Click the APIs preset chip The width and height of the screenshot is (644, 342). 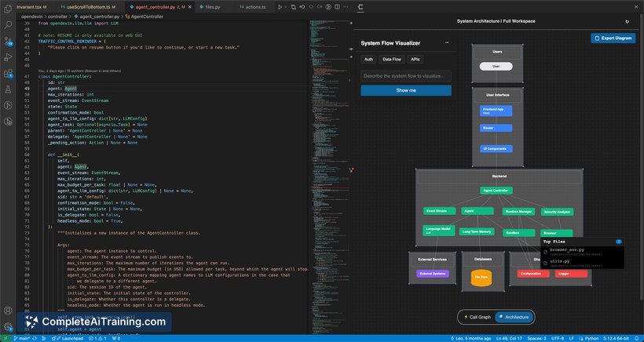[415, 59]
